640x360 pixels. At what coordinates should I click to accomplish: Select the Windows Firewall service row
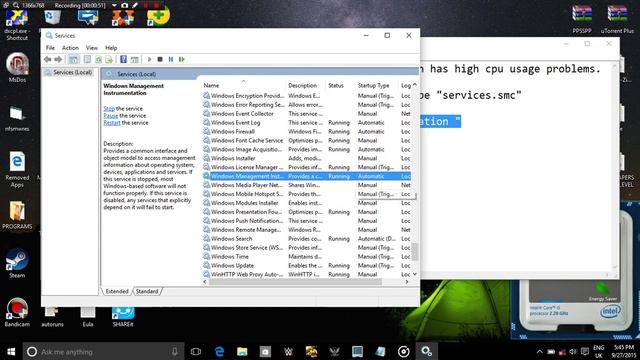point(307,131)
